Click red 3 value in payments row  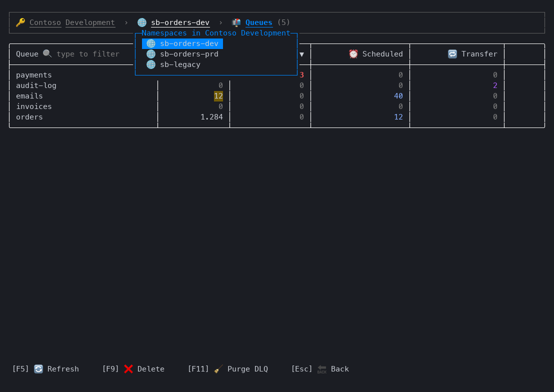coord(301,75)
